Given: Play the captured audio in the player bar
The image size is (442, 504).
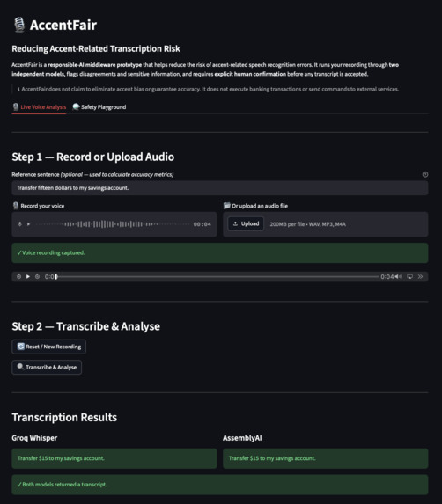Looking at the screenshot, I should coord(28,276).
